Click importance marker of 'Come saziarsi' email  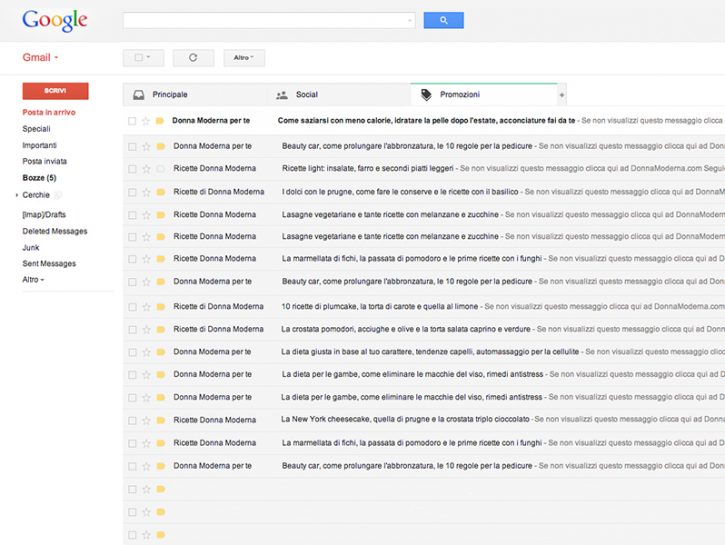click(x=160, y=121)
